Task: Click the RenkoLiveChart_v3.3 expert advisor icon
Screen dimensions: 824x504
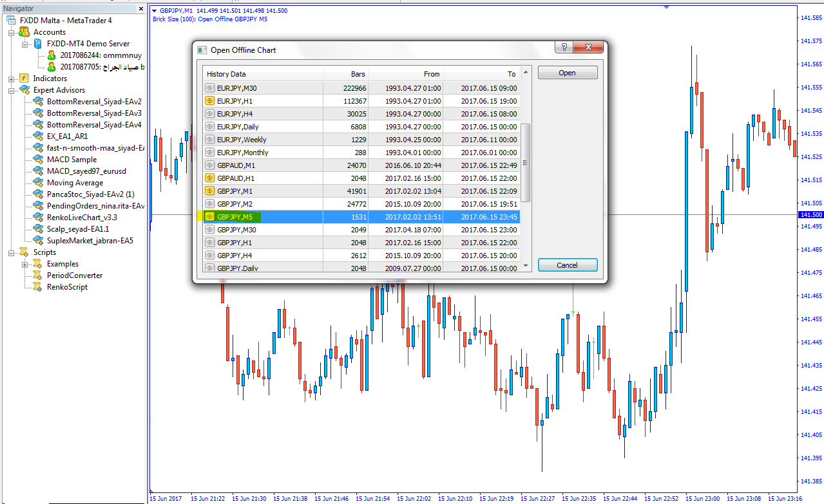Action: 38,218
